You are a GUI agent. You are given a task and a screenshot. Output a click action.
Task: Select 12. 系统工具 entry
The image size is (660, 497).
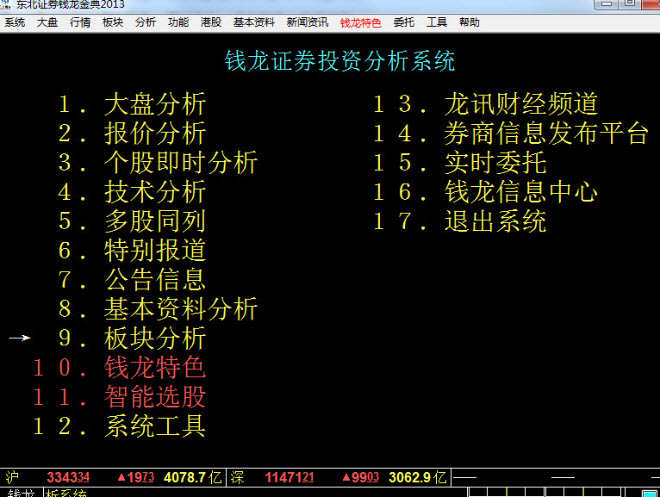tap(120, 426)
